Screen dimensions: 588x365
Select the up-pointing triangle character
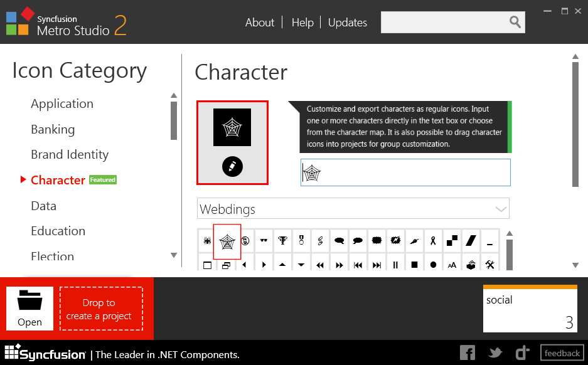point(282,265)
